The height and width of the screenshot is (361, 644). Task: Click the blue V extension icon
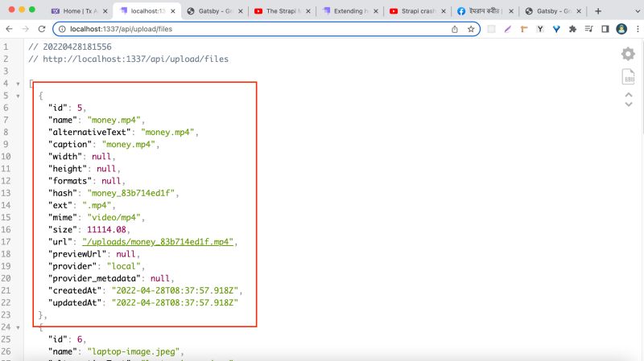(556, 29)
